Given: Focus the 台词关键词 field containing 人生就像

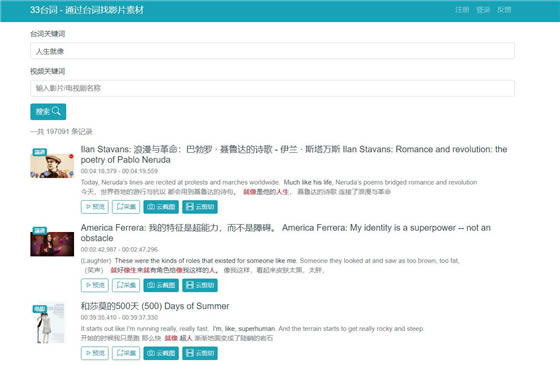Looking at the screenshot, I should [272, 51].
